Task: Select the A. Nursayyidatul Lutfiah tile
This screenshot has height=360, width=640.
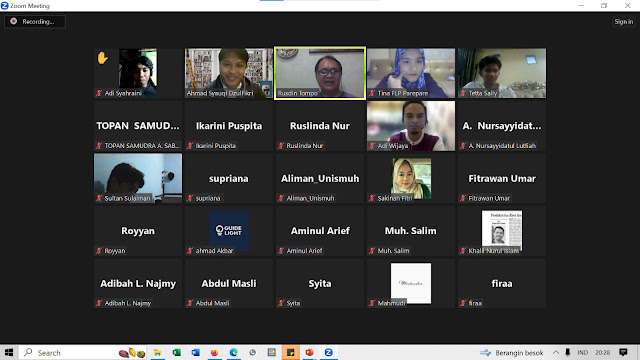Action: pyautogui.click(x=502, y=126)
